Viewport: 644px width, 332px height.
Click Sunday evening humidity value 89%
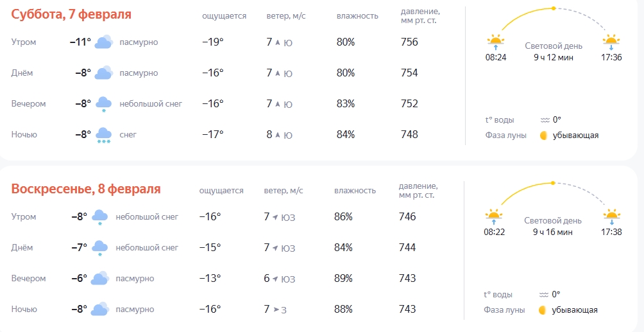point(343,279)
